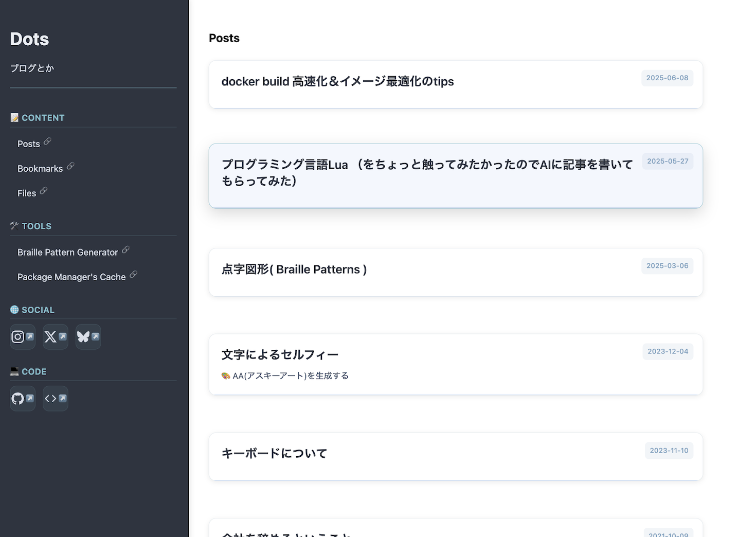
Task: Click the laptop icon beside CODE
Action: coord(14,371)
